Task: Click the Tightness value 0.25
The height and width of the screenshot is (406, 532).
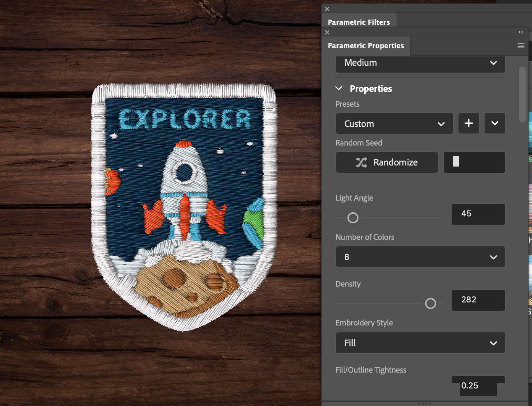Action: click(478, 386)
